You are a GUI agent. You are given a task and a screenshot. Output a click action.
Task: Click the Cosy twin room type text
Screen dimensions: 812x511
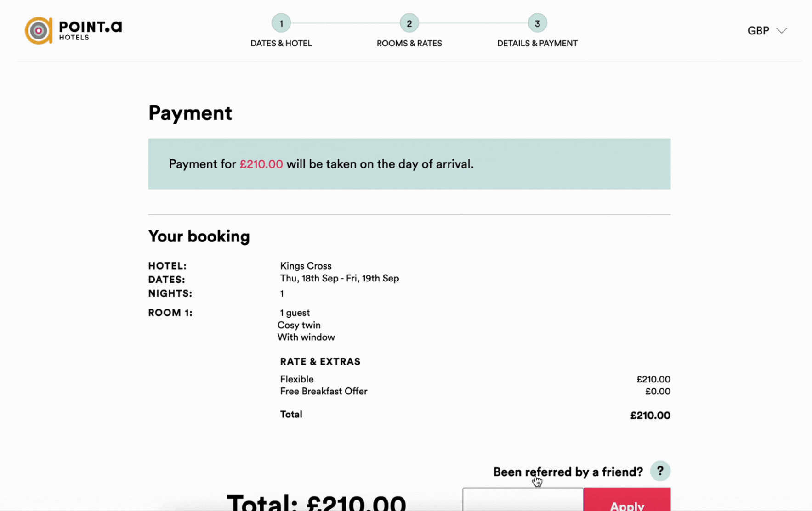pyautogui.click(x=299, y=325)
